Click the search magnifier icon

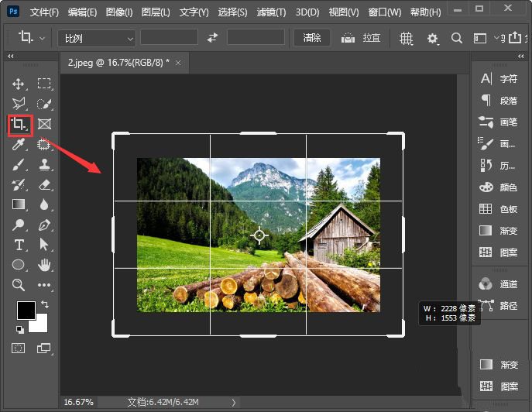coord(457,38)
